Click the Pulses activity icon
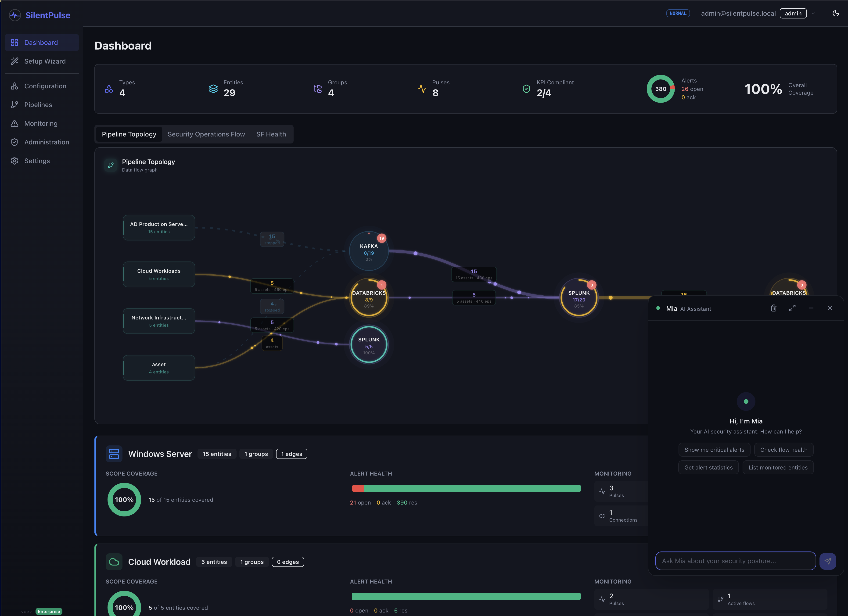 pos(422,89)
